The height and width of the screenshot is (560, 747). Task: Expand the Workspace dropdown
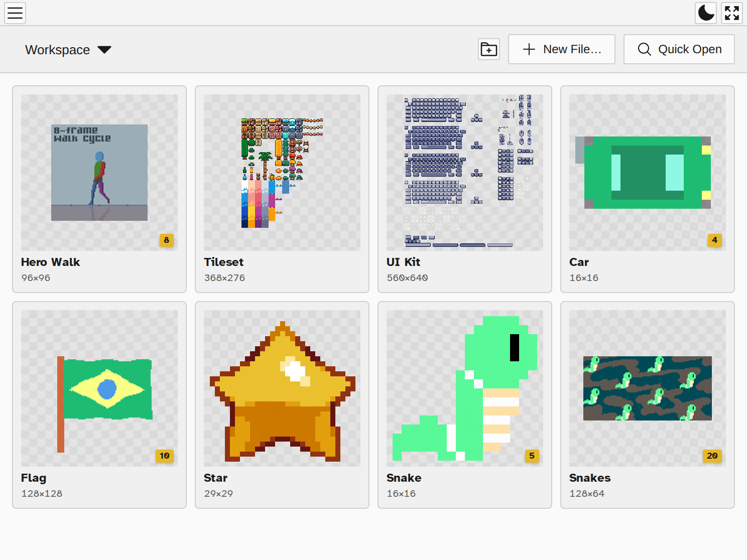click(68, 50)
